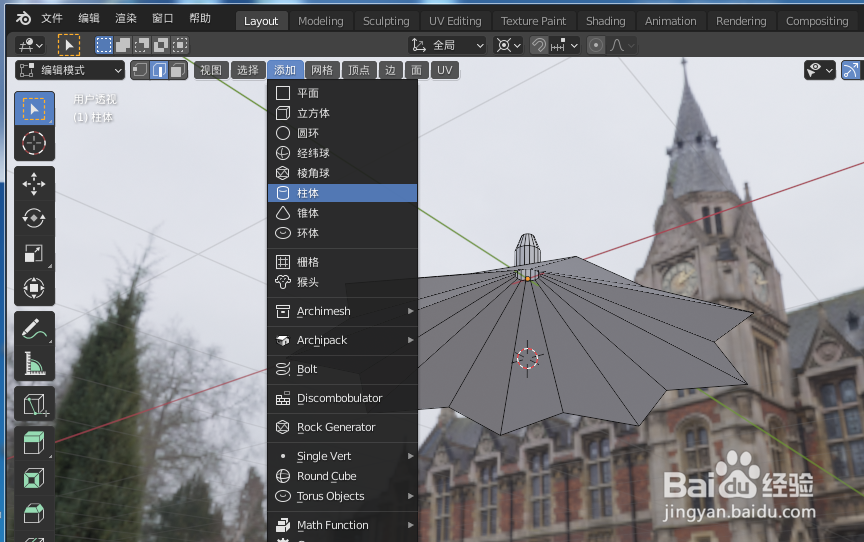Add Round Cube mesh
The height and width of the screenshot is (542, 864).
pos(342,476)
